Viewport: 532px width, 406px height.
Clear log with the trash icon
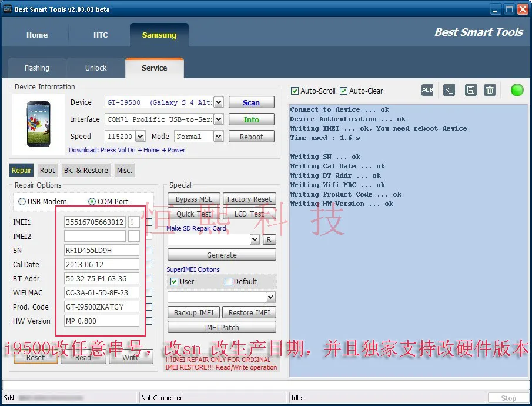click(490, 90)
